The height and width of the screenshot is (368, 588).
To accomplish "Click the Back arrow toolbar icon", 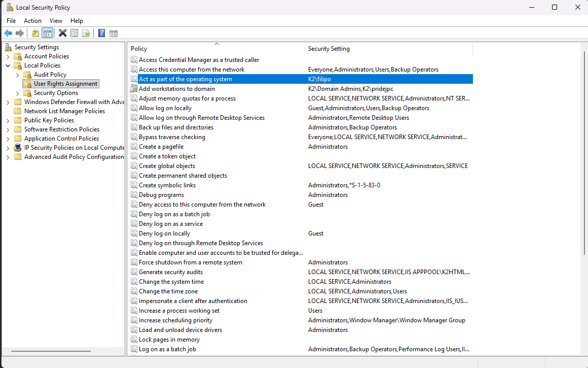I will (x=8, y=34).
